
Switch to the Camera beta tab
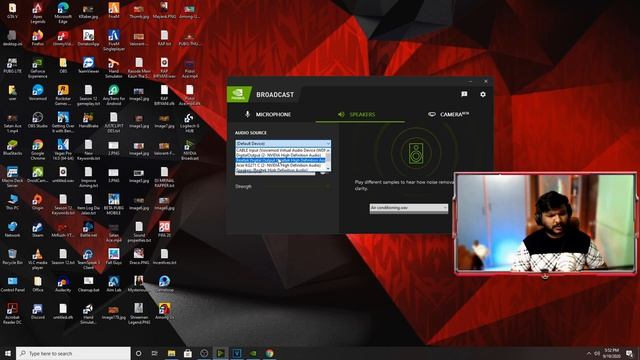click(448, 114)
